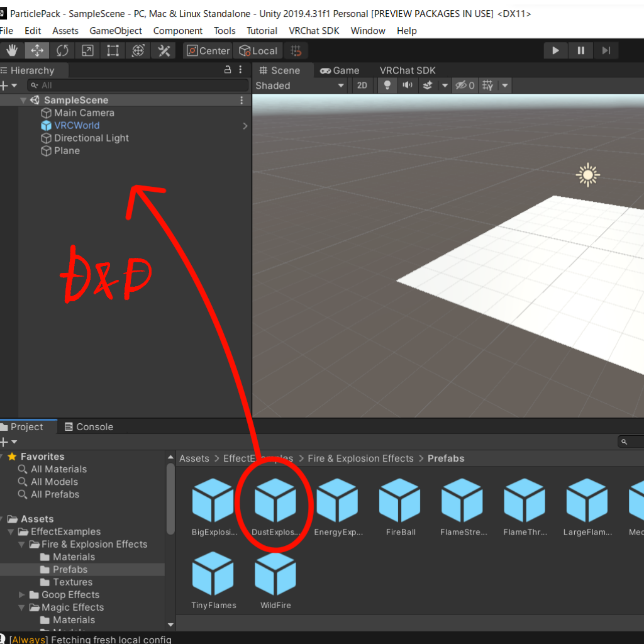The image size is (644, 644).
Task: Select the DustExplosion prefab thumbnail
Action: tap(275, 500)
